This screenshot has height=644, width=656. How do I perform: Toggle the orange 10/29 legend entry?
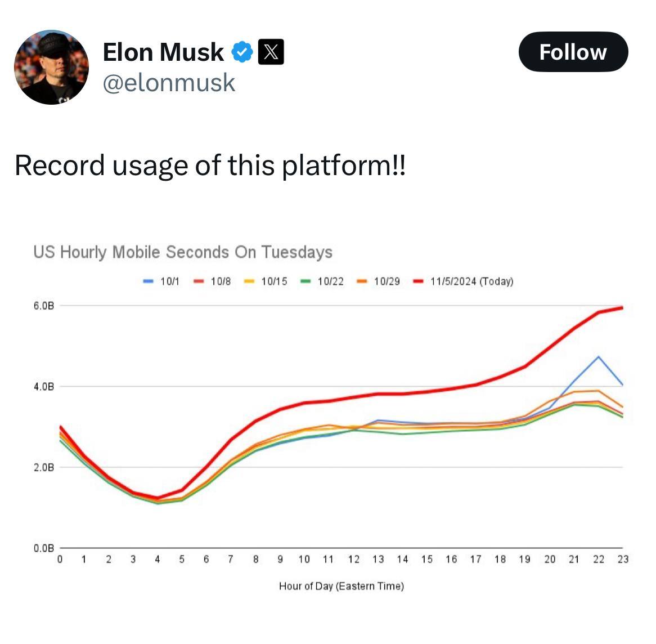(380, 281)
